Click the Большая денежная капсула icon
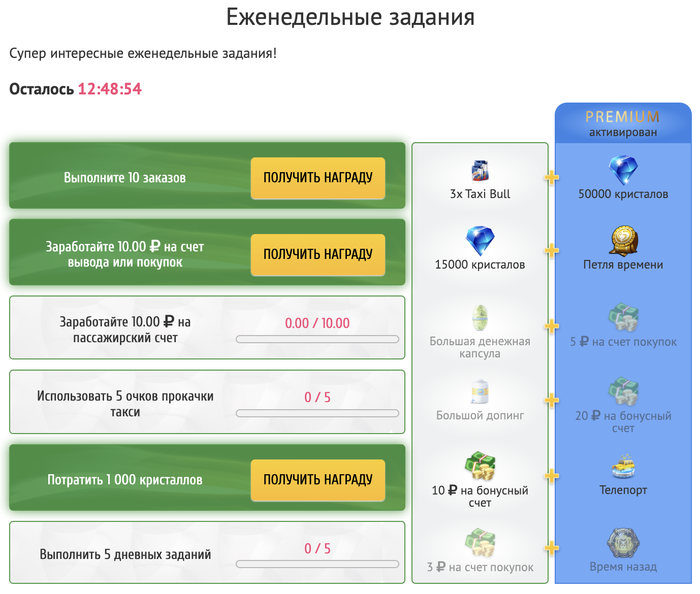This screenshot has height=594, width=700. click(480, 318)
